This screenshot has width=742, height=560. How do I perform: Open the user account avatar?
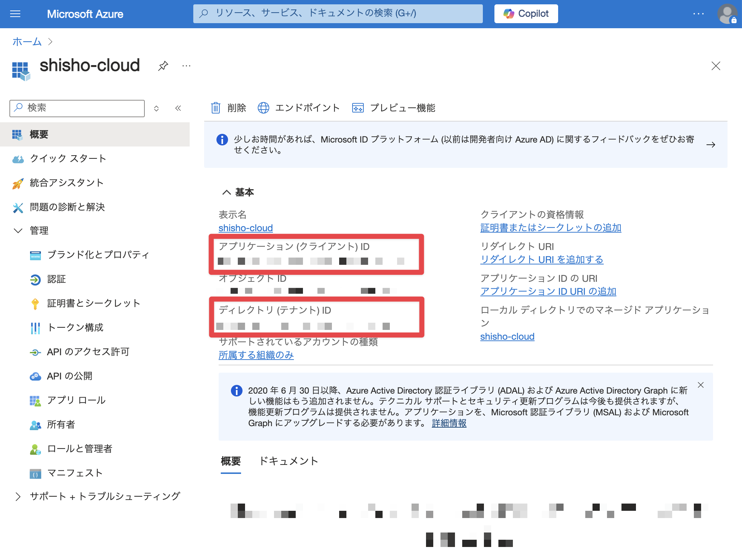point(727,14)
